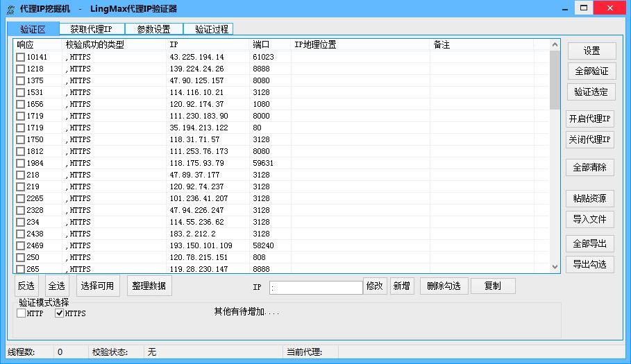Click port value 58240
The image size is (631, 364).
pos(263,245)
